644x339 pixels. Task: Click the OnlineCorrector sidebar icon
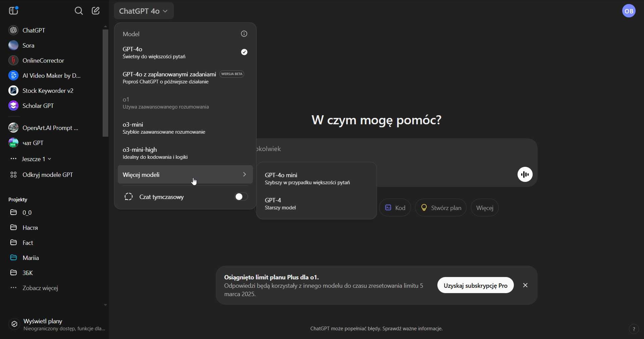point(13,60)
